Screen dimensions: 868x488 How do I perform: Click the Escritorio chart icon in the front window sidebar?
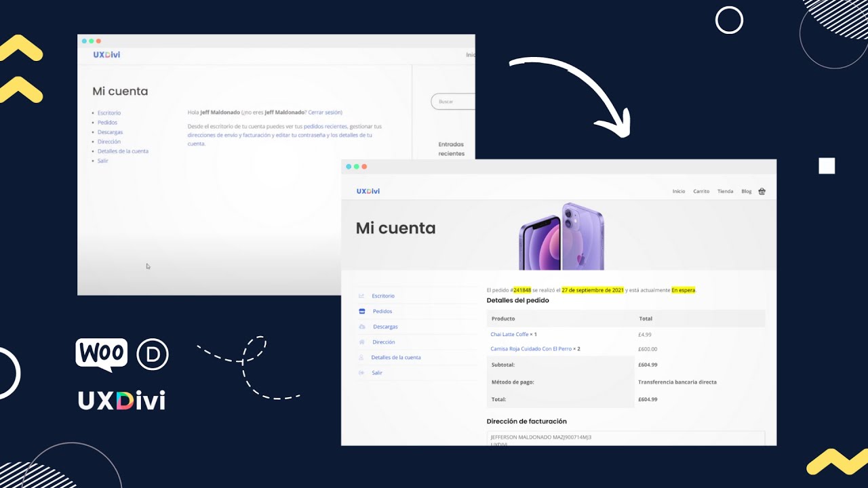coord(361,296)
